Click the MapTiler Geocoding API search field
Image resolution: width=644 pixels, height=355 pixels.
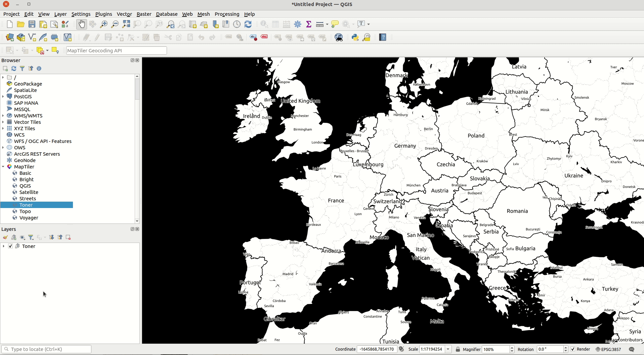click(x=116, y=51)
